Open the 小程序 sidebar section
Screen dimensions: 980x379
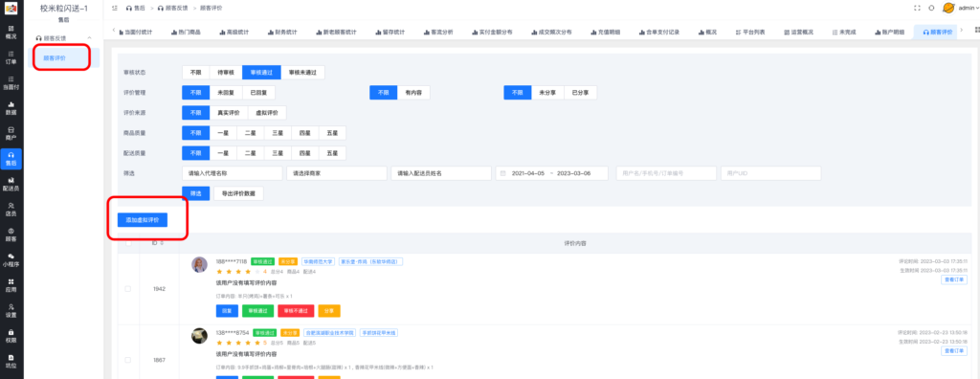11,260
